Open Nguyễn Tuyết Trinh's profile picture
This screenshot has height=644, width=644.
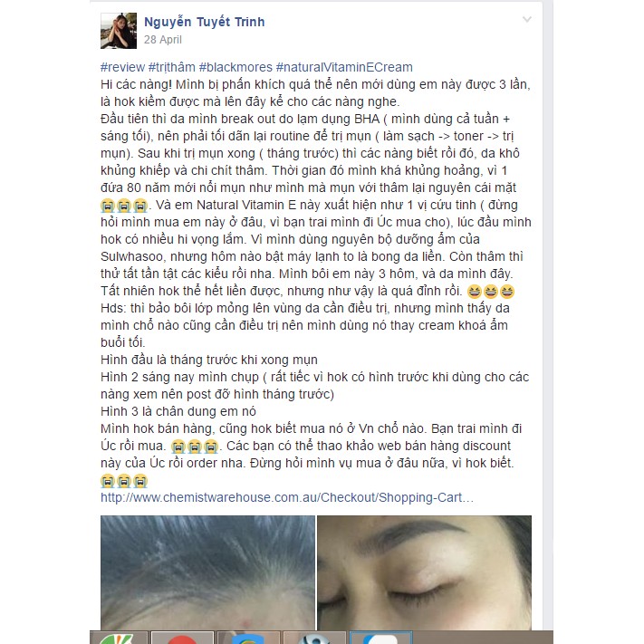119,31
